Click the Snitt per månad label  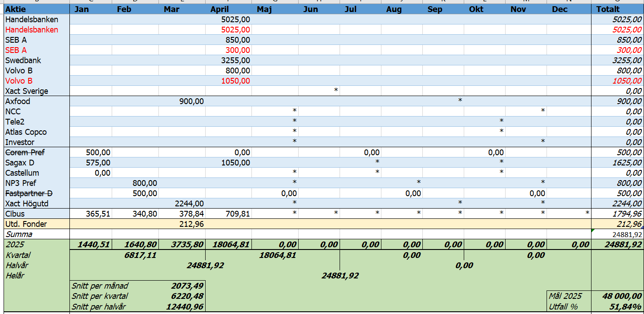(x=100, y=286)
